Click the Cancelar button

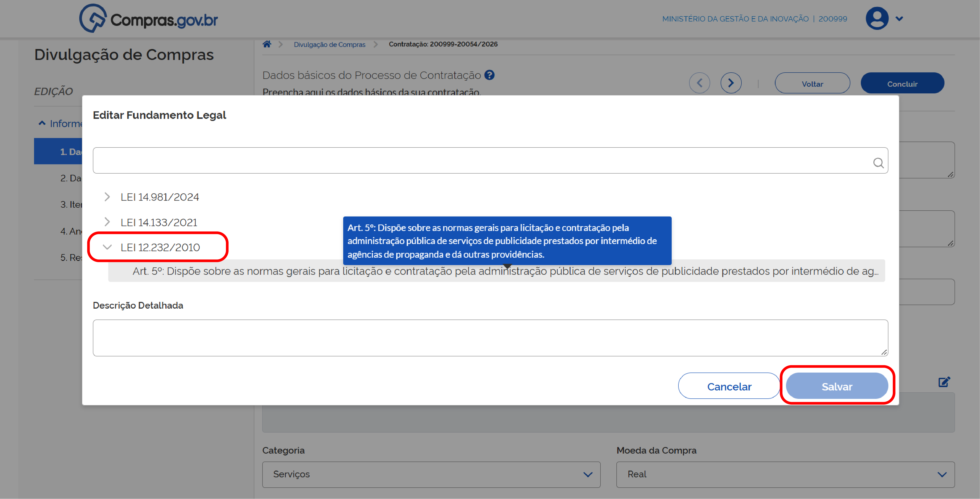click(x=729, y=386)
